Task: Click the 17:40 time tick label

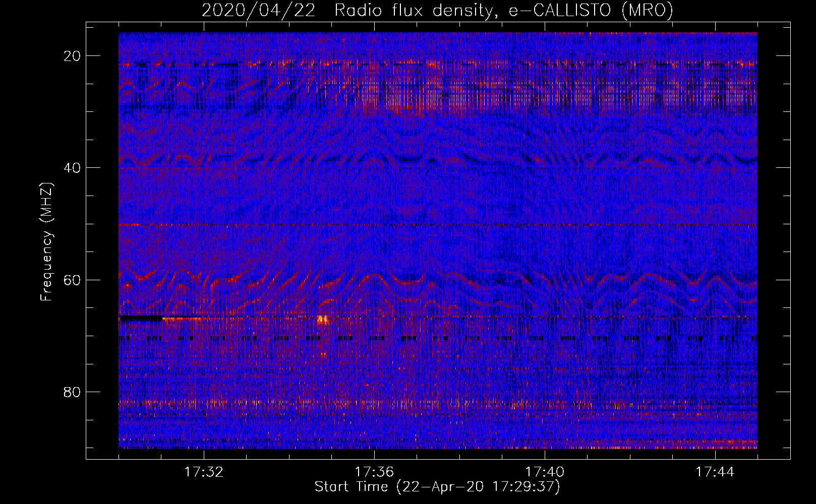Action: (x=545, y=472)
